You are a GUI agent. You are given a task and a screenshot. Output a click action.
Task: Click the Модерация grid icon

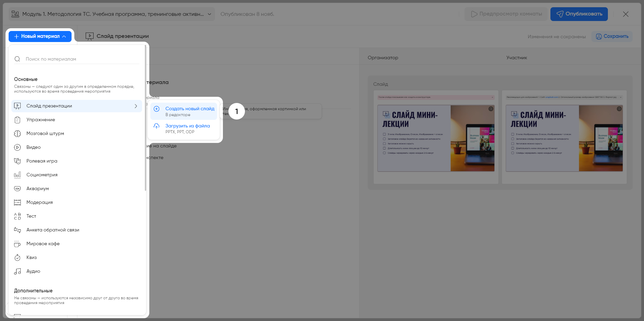(18, 203)
